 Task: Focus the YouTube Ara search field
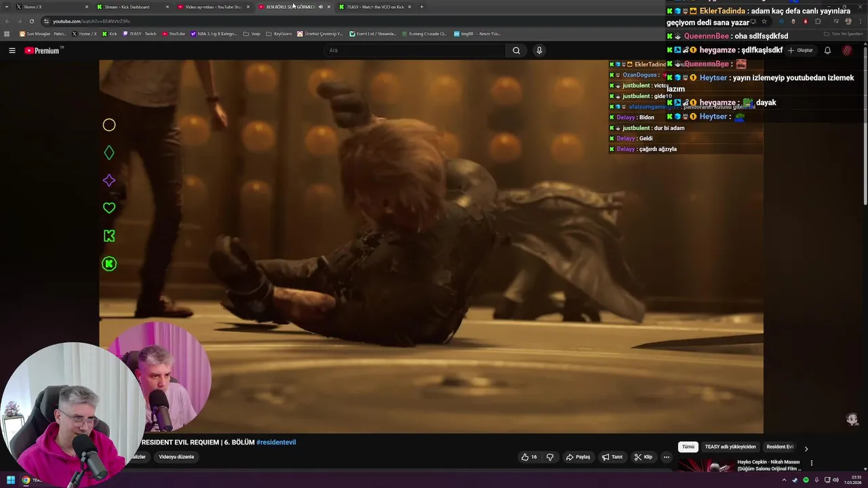(415, 50)
